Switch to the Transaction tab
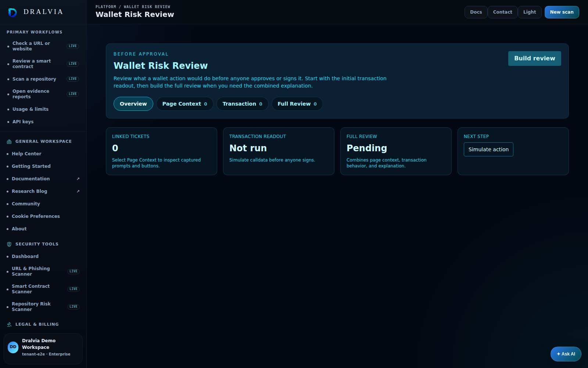The width and height of the screenshot is (588, 368). click(243, 104)
